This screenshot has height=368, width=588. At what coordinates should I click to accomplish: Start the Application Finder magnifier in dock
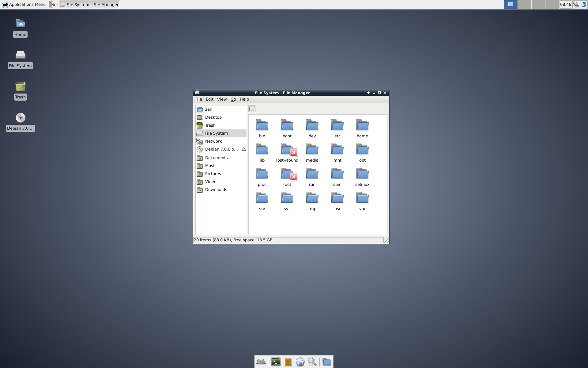click(x=312, y=362)
